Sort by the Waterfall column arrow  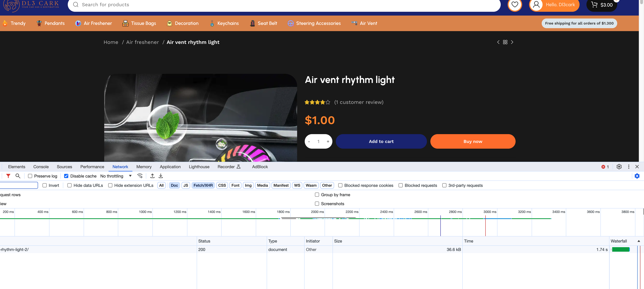[x=638, y=241]
